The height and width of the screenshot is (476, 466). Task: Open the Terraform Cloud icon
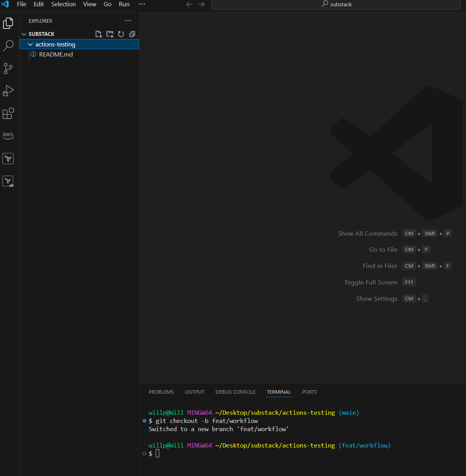[8, 181]
